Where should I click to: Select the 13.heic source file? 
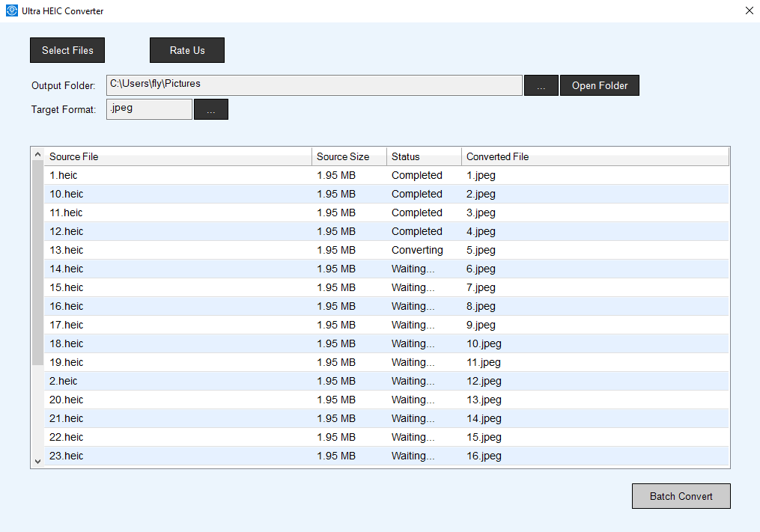pos(67,250)
